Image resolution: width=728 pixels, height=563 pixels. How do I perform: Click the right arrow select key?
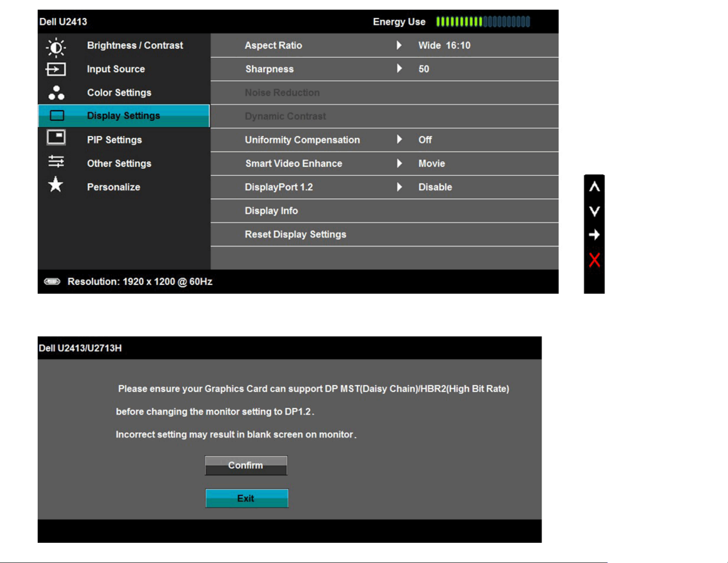point(594,235)
